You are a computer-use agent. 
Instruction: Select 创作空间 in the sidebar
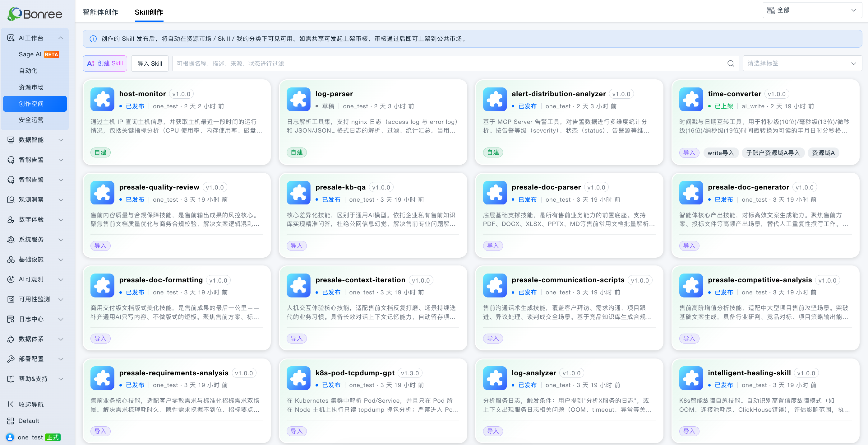tap(35, 104)
